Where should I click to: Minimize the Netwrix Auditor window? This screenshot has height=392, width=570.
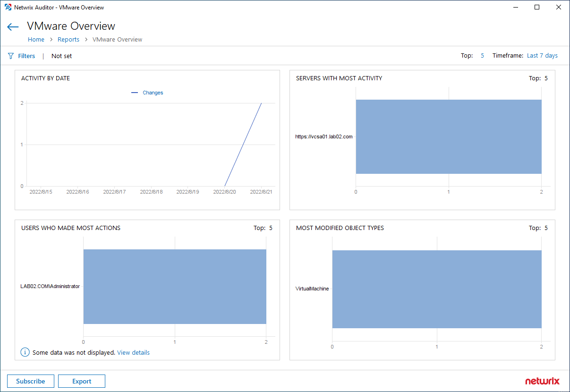[x=515, y=7]
